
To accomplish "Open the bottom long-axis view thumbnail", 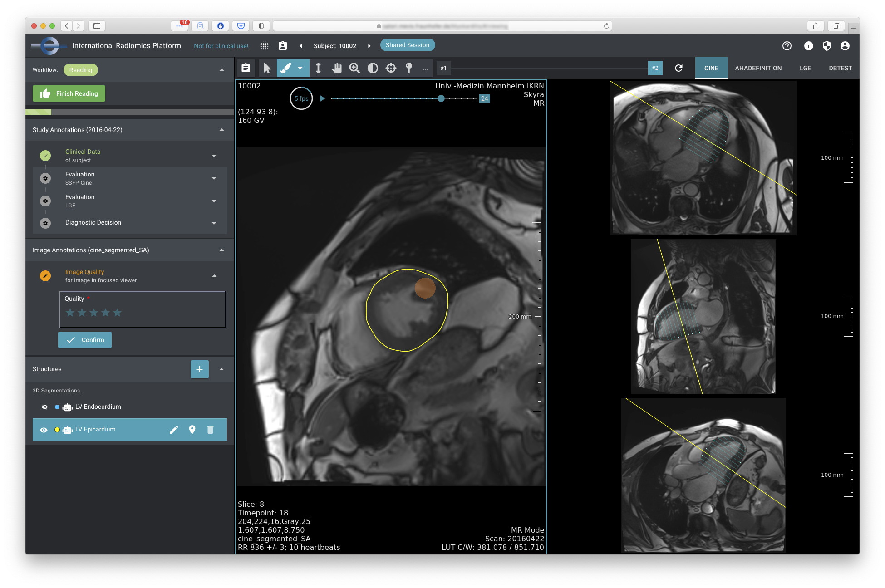I will coord(703,475).
